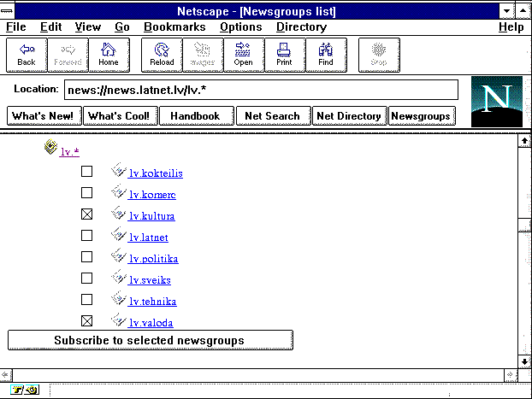532x399 pixels.
Task: Uncheck the lv.kultura checkbox
Action: point(87,214)
